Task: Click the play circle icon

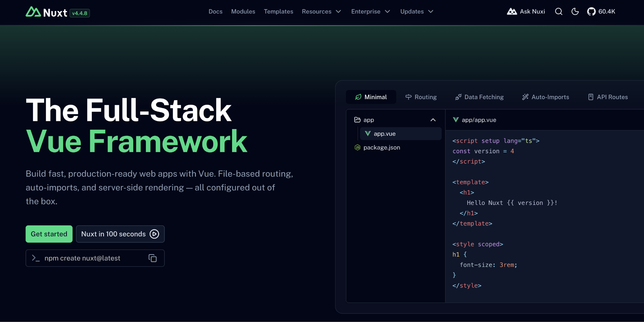Action: click(x=154, y=234)
